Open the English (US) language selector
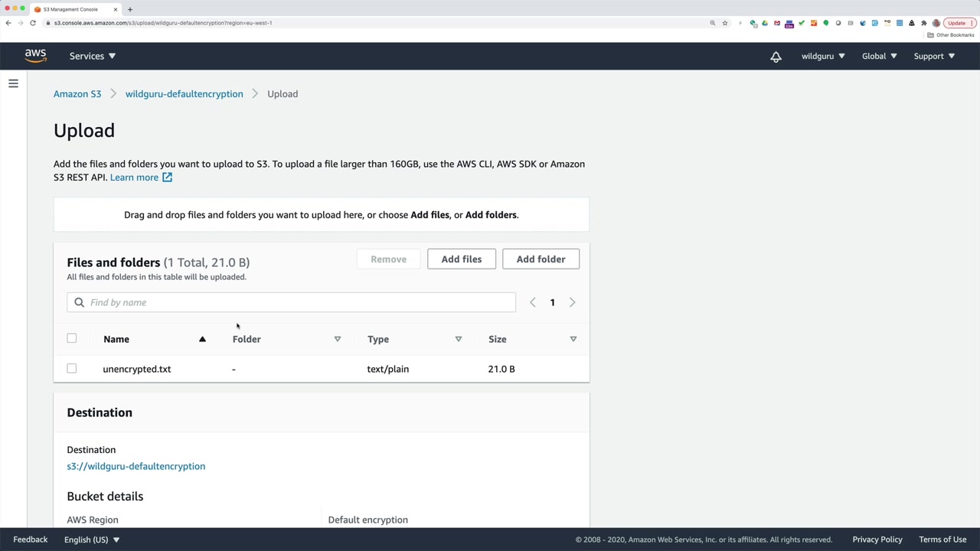This screenshot has width=980, height=551. click(92, 540)
